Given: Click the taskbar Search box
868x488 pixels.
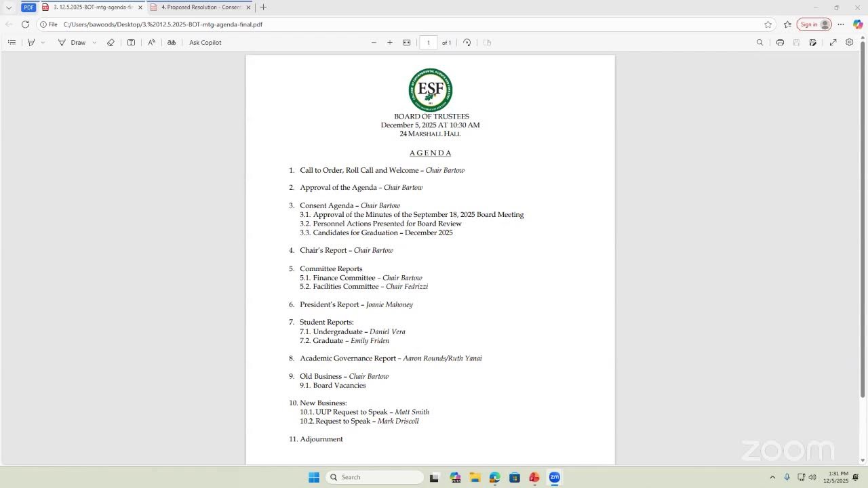Looking at the screenshot, I should click(x=375, y=477).
